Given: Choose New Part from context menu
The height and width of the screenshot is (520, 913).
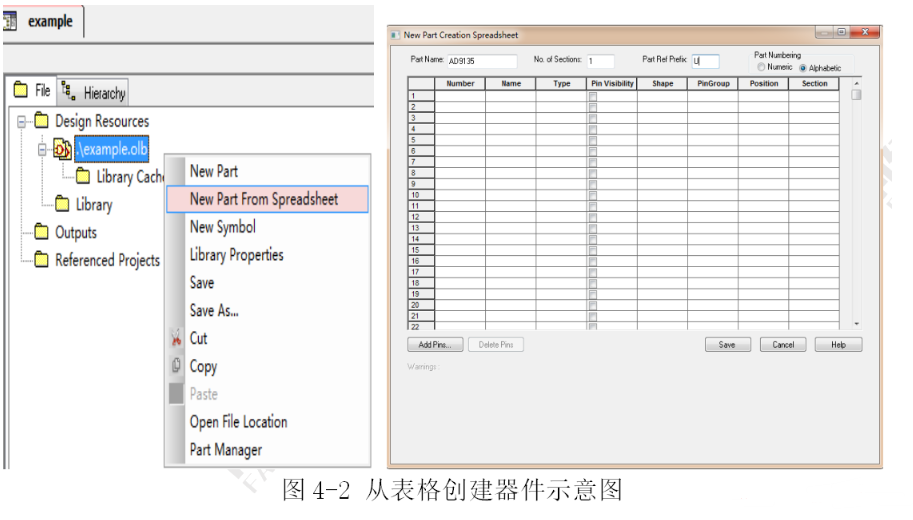Looking at the screenshot, I should coord(268,171).
